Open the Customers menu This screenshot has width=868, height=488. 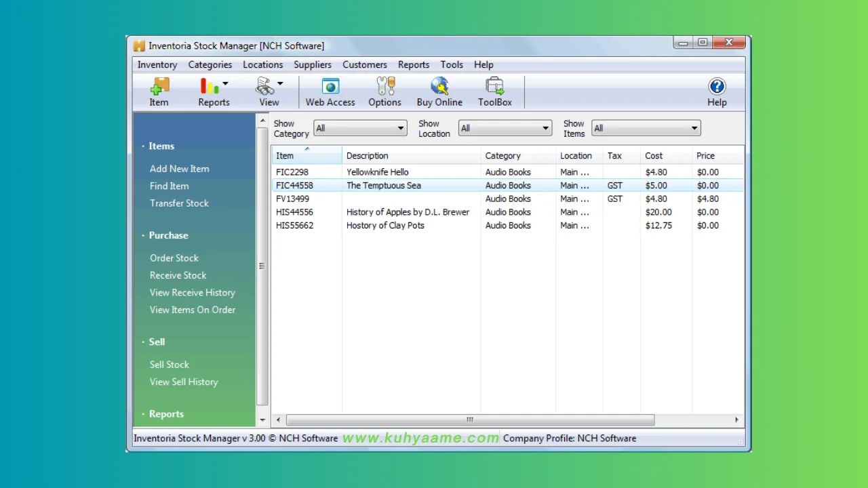point(365,64)
